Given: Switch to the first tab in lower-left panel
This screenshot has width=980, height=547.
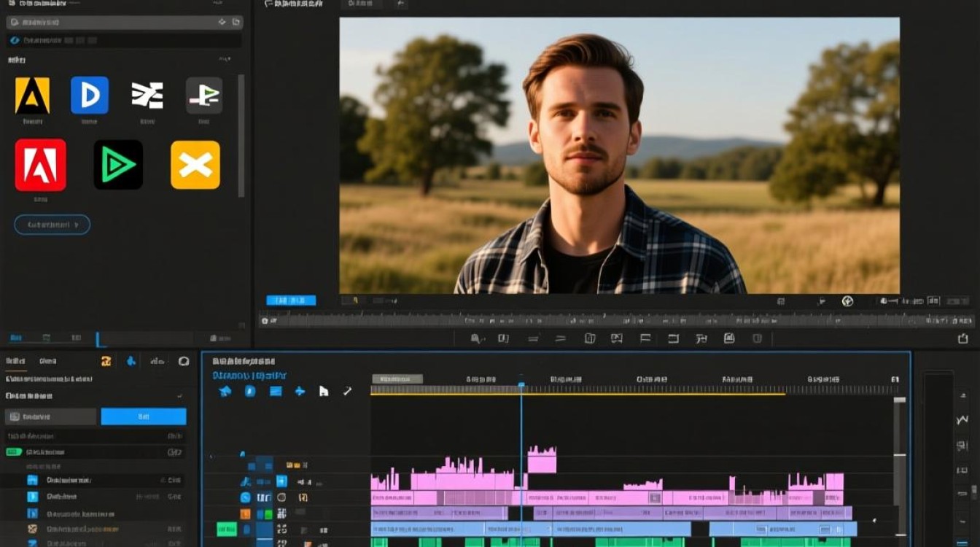Looking at the screenshot, I should [15, 360].
